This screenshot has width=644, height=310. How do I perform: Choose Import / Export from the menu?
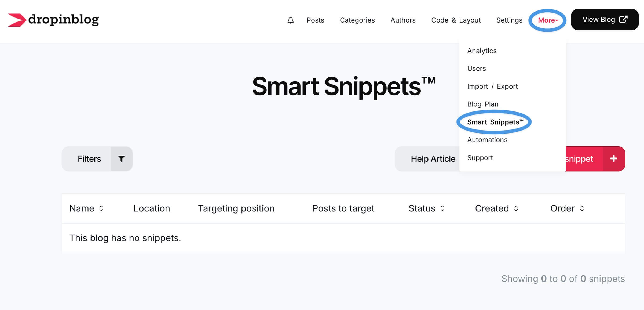pyautogui.click(x=492, y=86)
